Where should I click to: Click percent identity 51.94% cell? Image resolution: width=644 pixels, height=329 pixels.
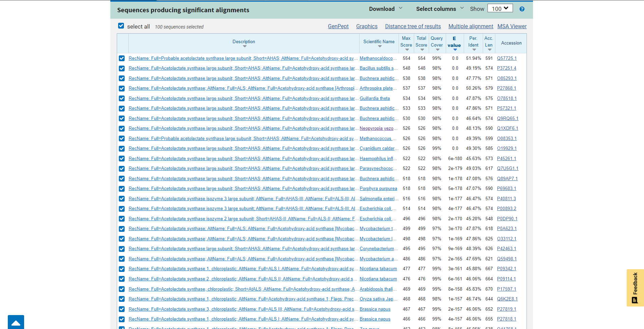pyautogui.click(x=474, y=58)
